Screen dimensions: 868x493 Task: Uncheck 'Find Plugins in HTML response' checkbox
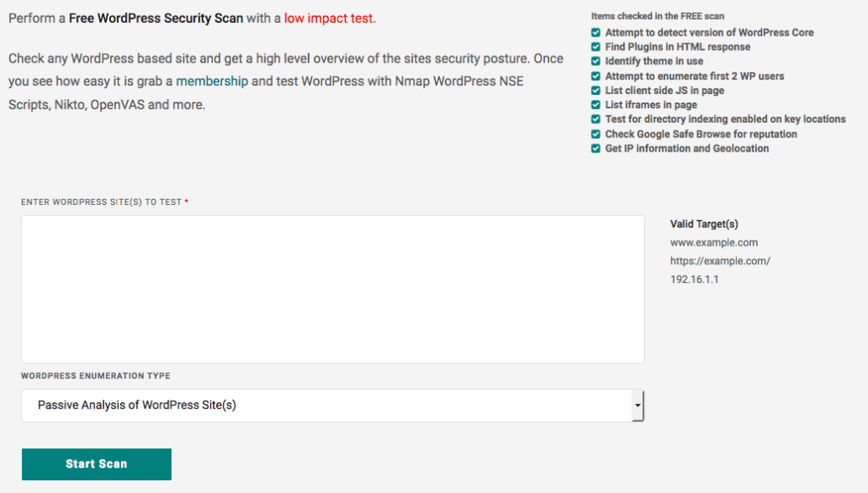click(x=596, y=47)
